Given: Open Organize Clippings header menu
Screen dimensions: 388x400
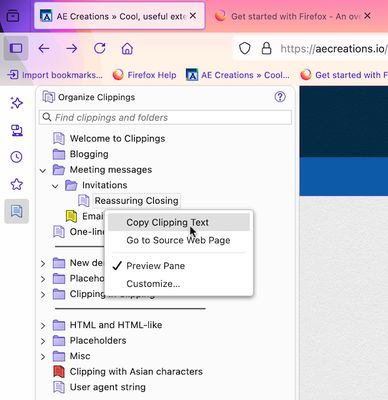Looking at the screenshot, I should (x=89, y=97).
